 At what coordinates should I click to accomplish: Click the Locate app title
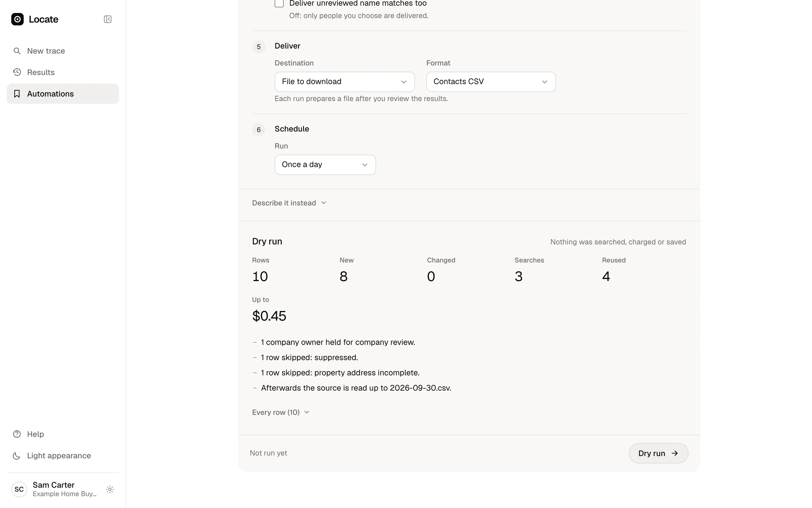[44, 19]
